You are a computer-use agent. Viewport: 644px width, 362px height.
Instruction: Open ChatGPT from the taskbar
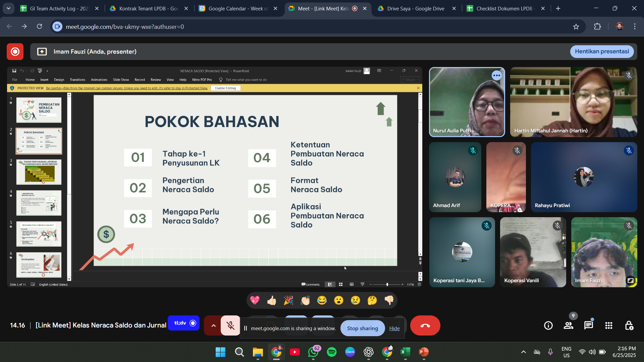pyautogui.click(x=368, y=352)
